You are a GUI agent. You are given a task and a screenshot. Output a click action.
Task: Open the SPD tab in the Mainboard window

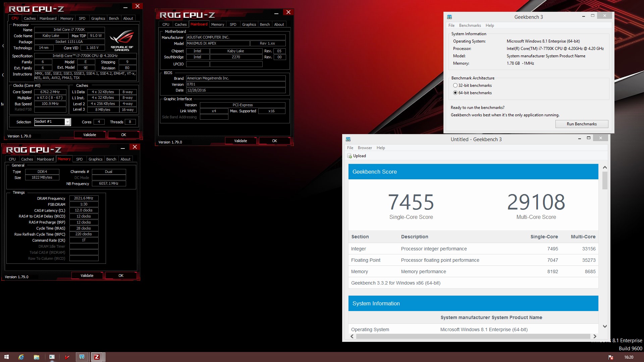[x=233, y=24]
